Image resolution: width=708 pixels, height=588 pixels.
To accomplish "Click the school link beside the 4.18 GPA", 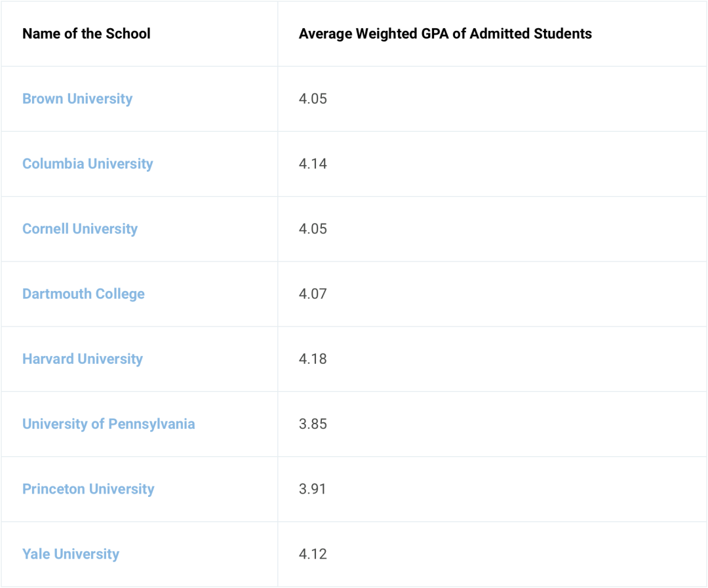I will (x=83, y=359).
